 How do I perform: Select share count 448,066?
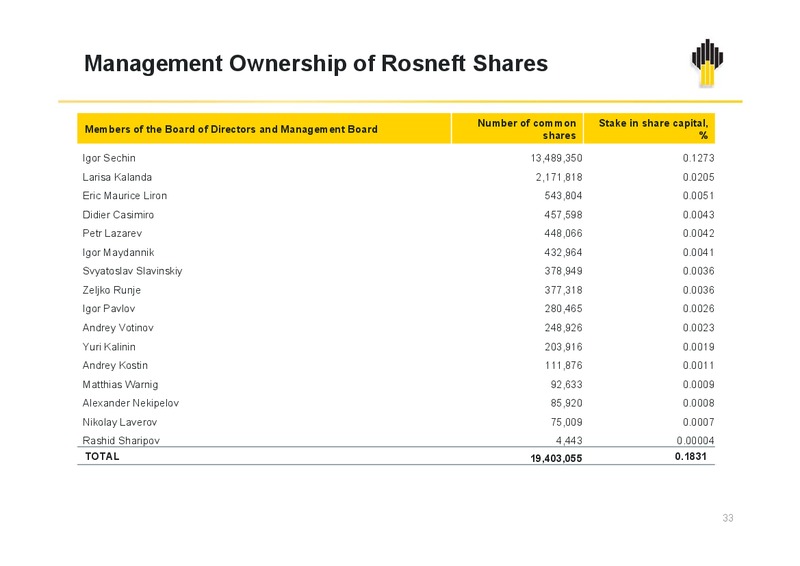click(563, 233)
